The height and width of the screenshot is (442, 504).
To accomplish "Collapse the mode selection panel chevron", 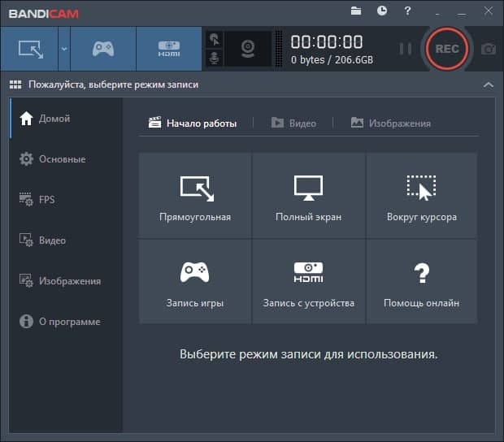I will [489, 84].
